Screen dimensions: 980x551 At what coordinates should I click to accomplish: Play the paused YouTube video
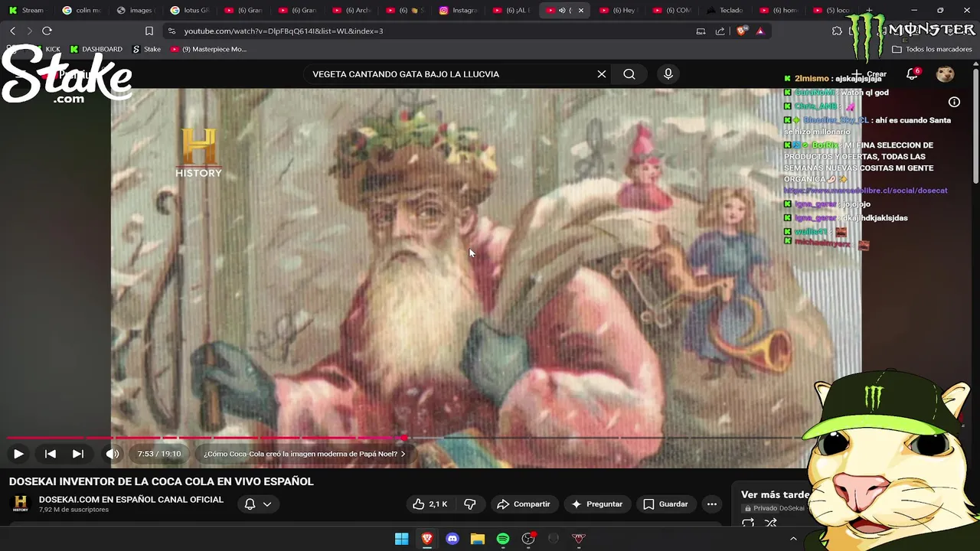pos(18,454)
